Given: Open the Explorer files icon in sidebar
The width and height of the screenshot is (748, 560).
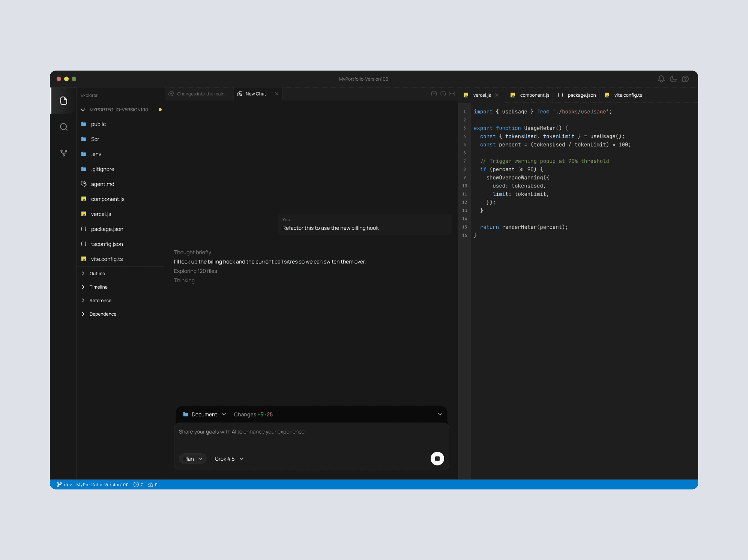Looking at the screenshot, I should coord(64,100).
